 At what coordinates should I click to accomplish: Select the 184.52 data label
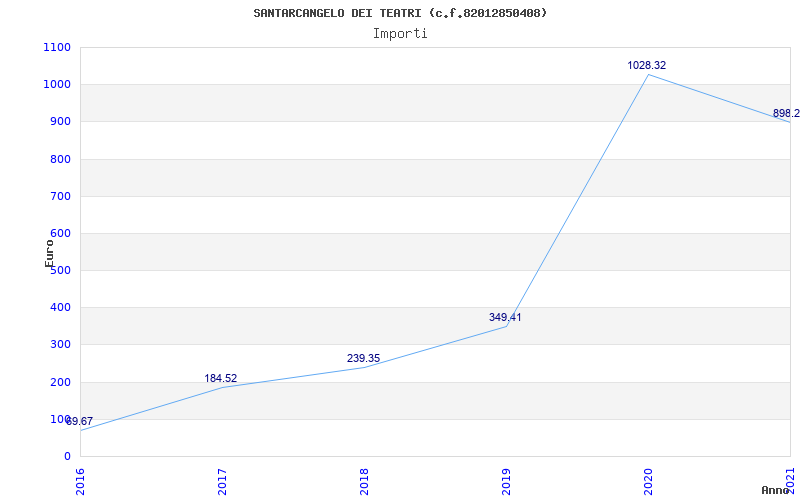coord(221,379)
